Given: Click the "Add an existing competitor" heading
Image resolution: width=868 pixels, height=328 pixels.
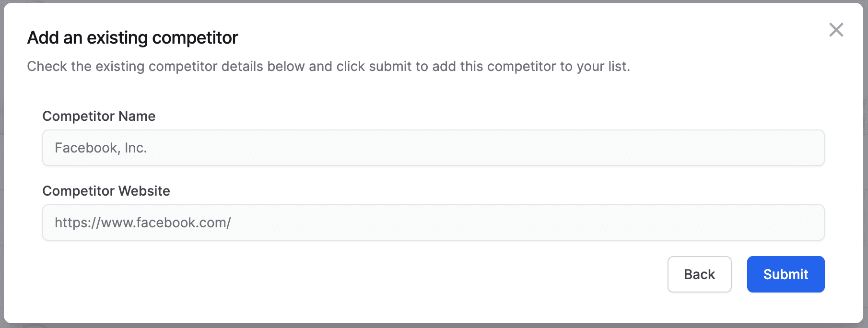Looking at the screenshot, I should [132, 37].
